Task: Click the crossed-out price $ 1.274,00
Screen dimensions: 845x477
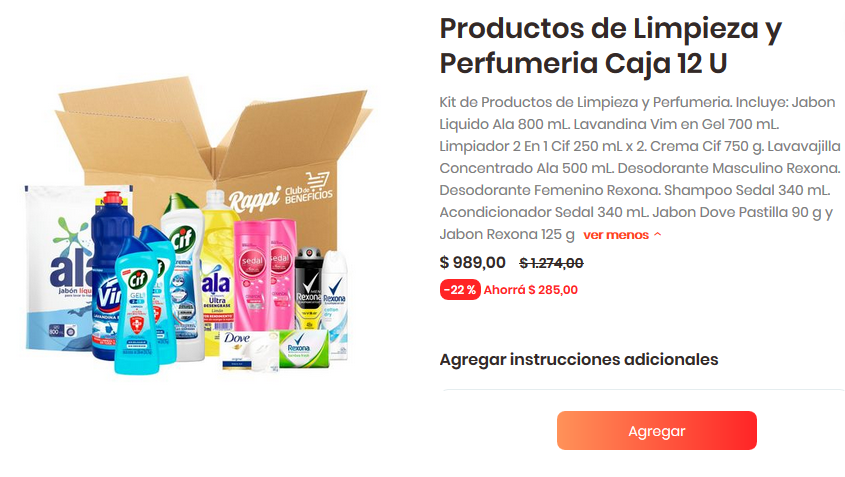Action: (551, 263)
